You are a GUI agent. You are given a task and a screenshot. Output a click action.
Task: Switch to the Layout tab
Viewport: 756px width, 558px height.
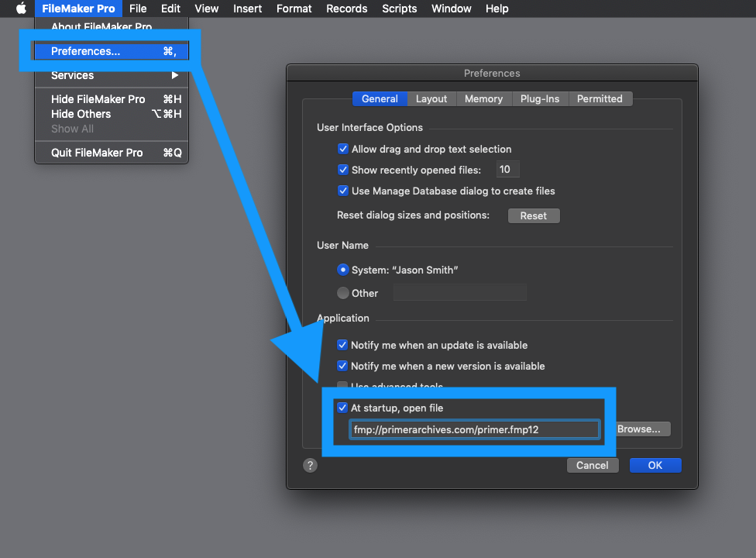click(x=431, y=98)
